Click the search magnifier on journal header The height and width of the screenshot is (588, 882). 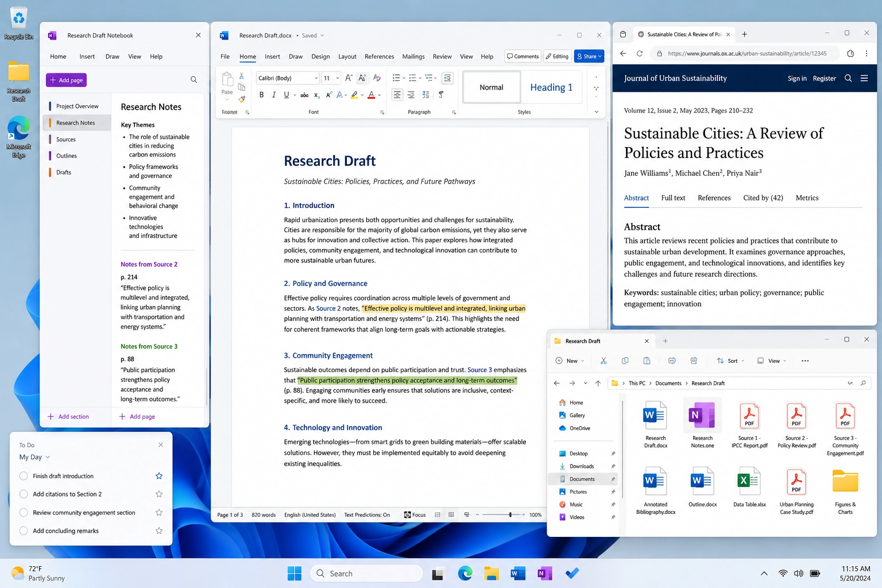848,78
